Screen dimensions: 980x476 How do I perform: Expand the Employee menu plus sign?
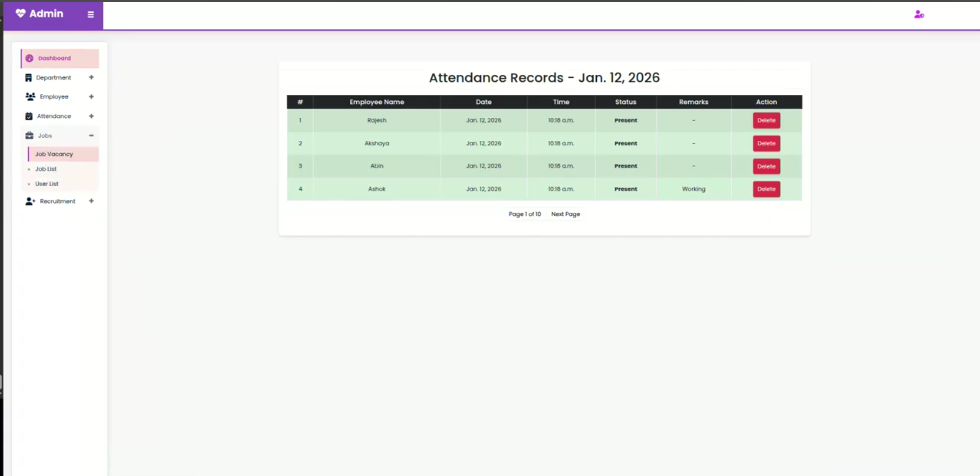point(91,96)
